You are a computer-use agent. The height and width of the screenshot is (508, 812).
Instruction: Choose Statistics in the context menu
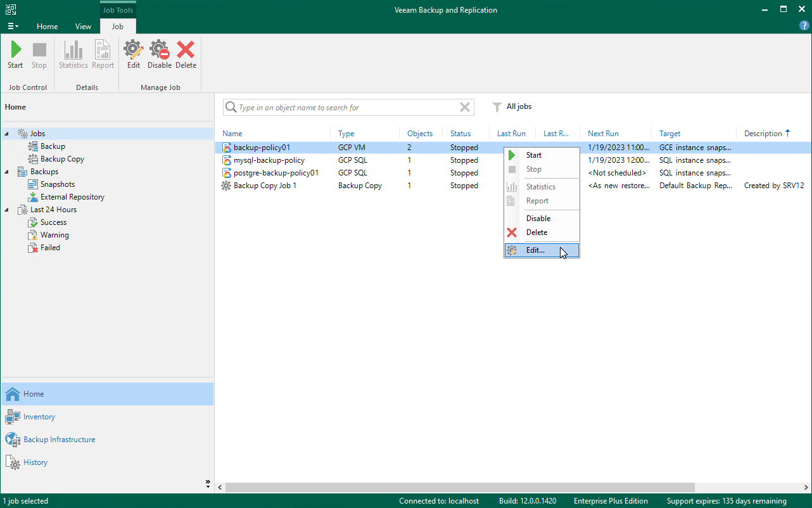coord(542,187)
